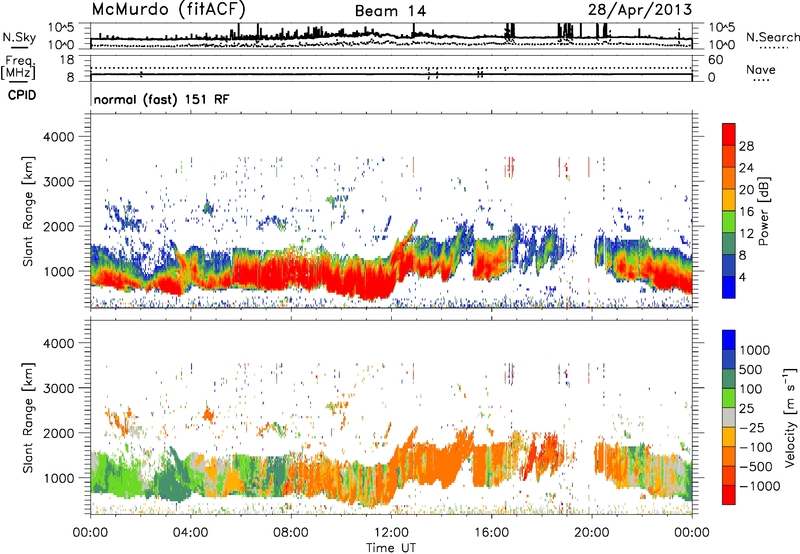Click inside the velocity range-time plot
The width and height of the screenshot is (800, 554).
click(391, 417)
